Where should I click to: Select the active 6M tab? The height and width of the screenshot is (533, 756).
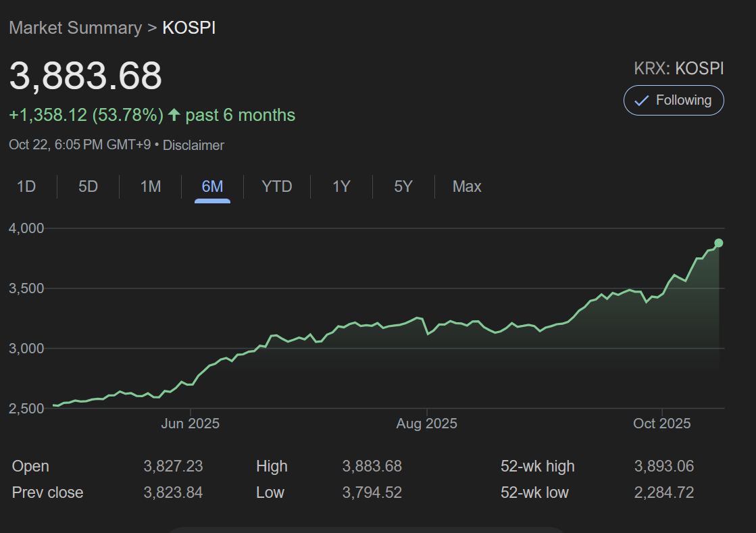pos(212,186)
